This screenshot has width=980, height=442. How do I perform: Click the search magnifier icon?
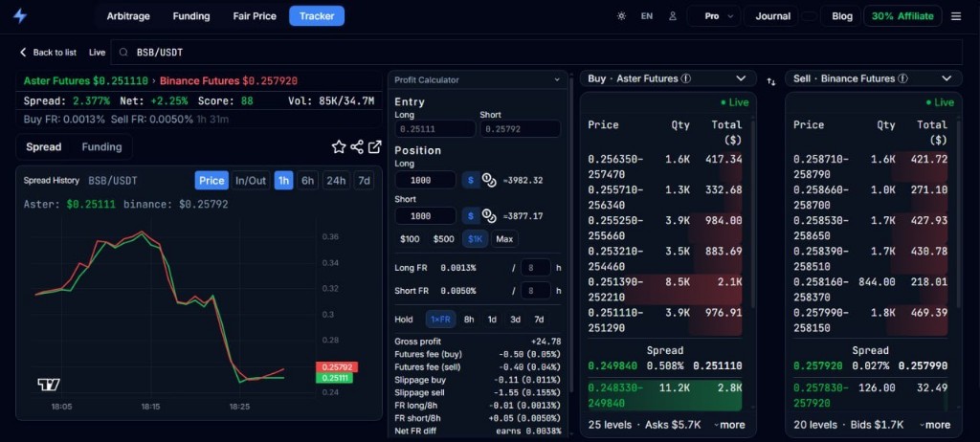[x=123, y=53]
